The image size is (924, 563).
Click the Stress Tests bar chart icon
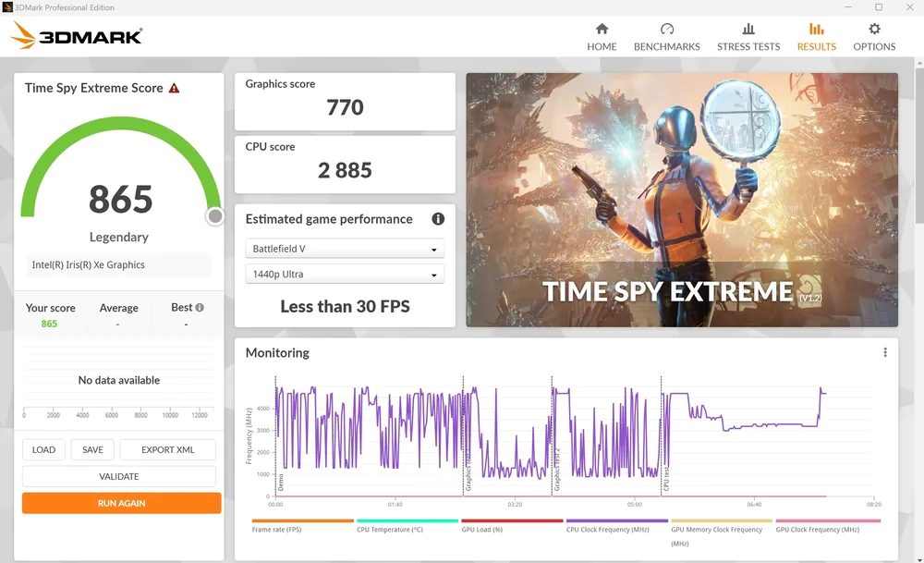748,29
